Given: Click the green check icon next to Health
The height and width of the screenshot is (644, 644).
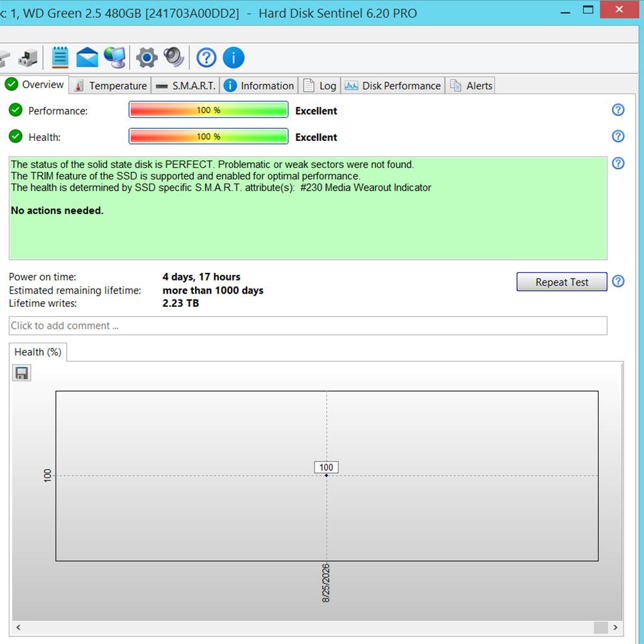Looking at the screenshot, I should point(16,136).
